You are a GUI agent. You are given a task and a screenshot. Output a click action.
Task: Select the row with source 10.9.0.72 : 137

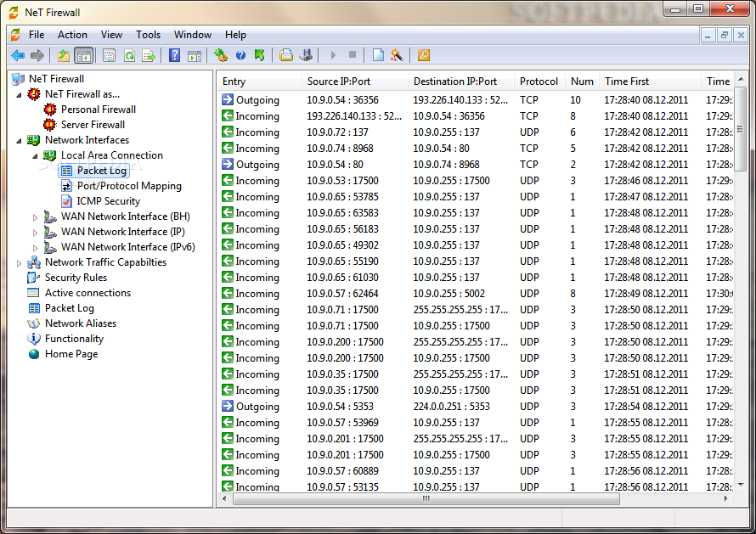(x=476, y=132)
